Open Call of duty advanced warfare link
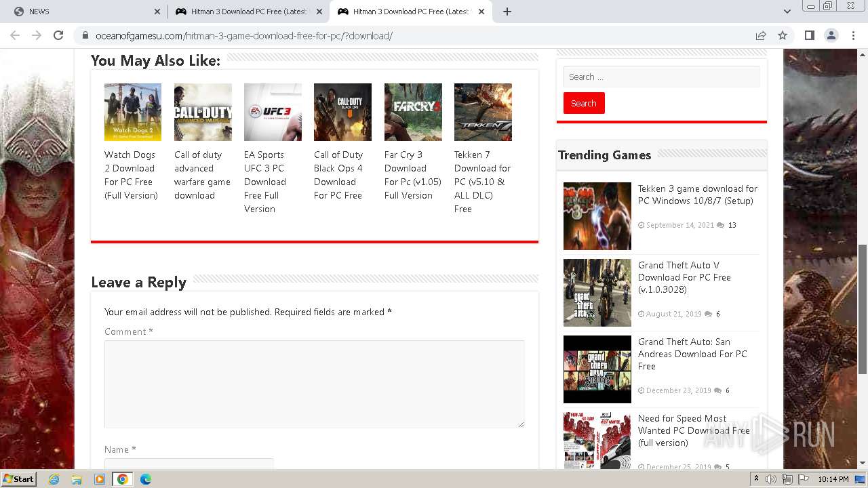This screenshot has height=488, width=868. [202, 175]
